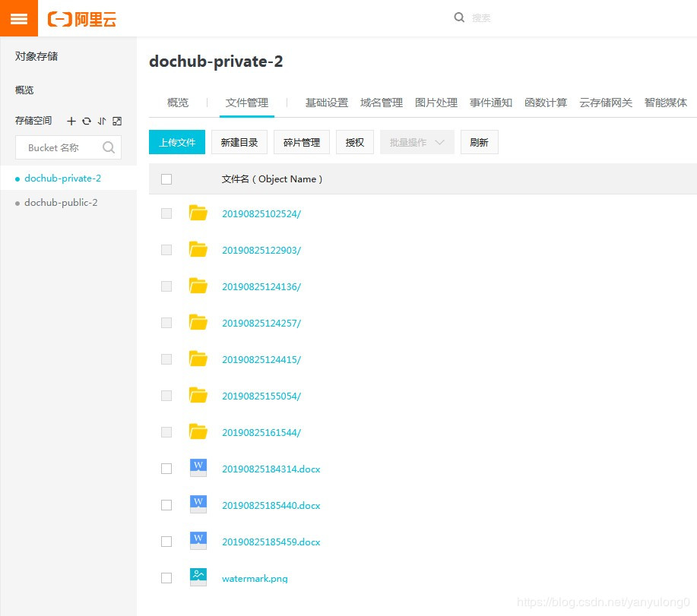The width and height of the screenshot is (697, 616).
Task: Click magnifier icon in Bucket 名称 box
Action: coord(109,148)
